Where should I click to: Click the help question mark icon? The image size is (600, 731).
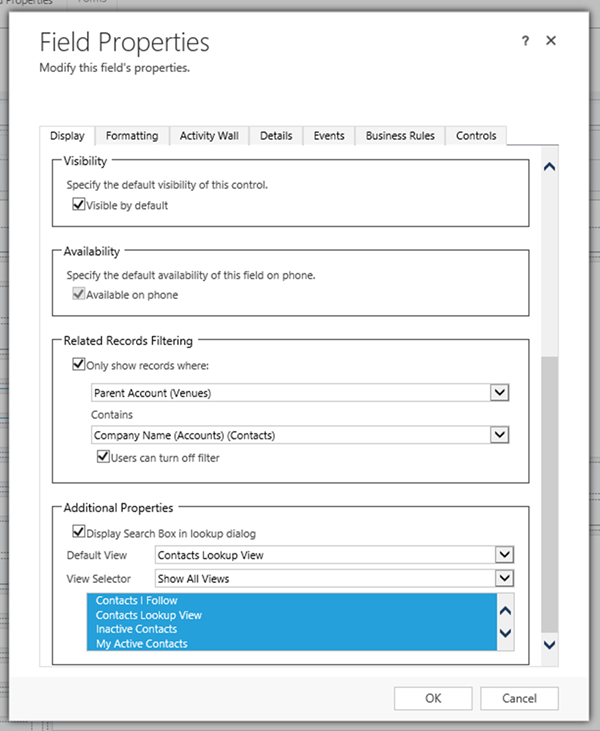tap(525, 41)
